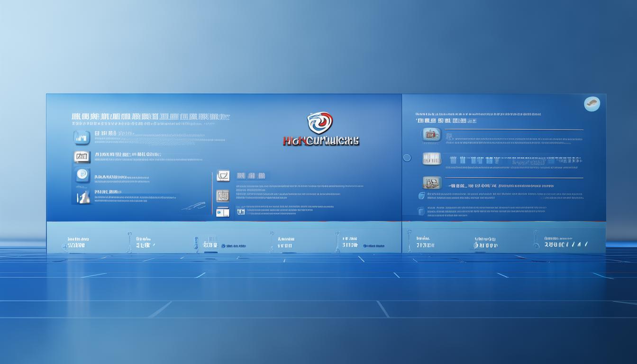637x364 pixels.
Task: Open the round disc icon in the left panel
Action: click(x=82, y=175)
